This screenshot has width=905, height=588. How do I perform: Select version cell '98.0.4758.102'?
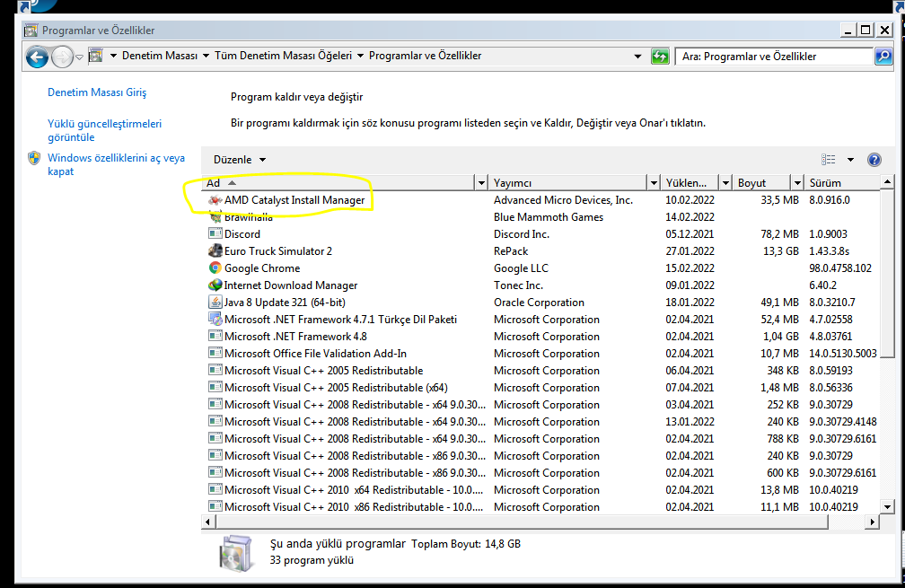[x=840, y=268]
